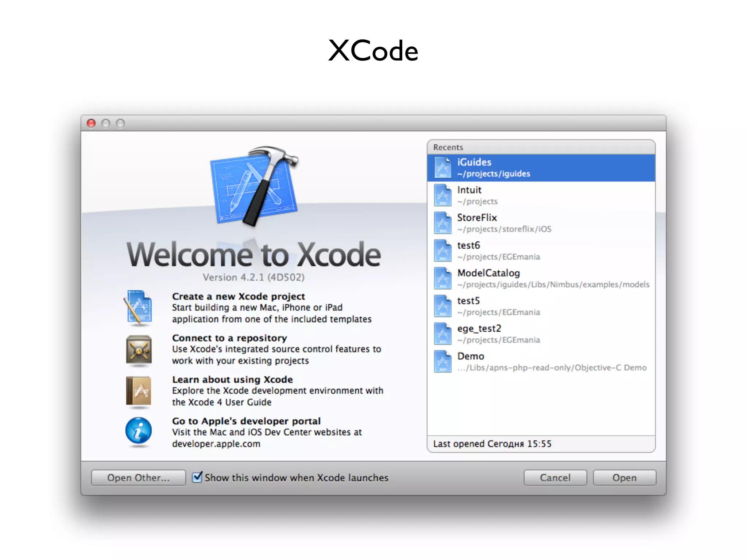Screen dimensions: 747x560
Task: Click the developer.apple.com text
Action: click(216, 444)
